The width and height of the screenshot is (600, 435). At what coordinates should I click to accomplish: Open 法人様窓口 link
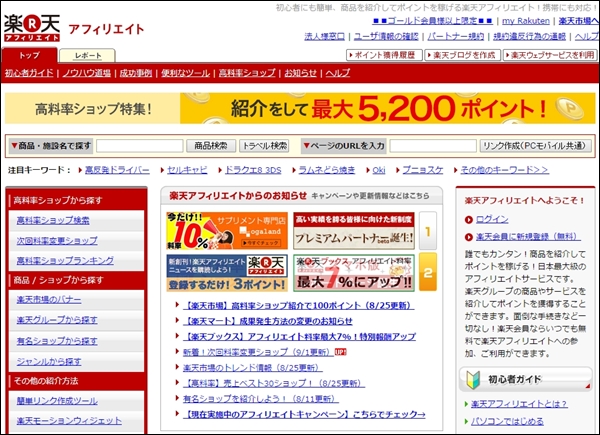324,36
